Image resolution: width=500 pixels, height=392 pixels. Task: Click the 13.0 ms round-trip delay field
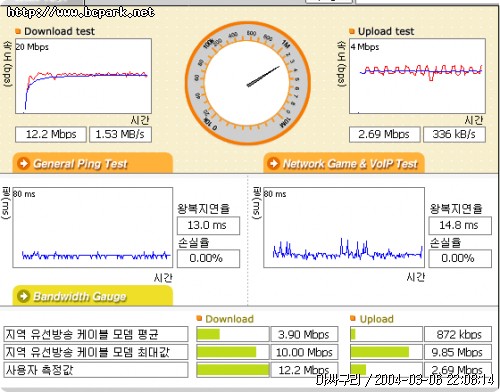[x=208, y=226]
